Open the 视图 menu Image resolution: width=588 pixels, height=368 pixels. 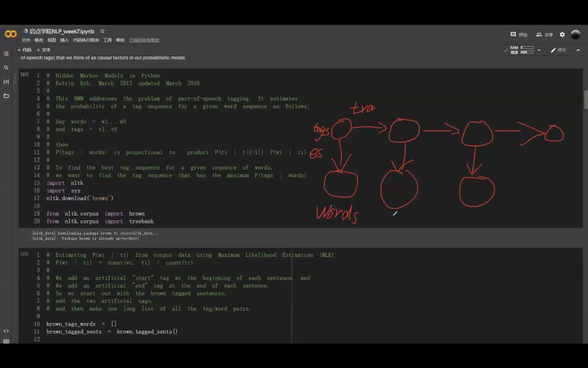tap(52, 40)
